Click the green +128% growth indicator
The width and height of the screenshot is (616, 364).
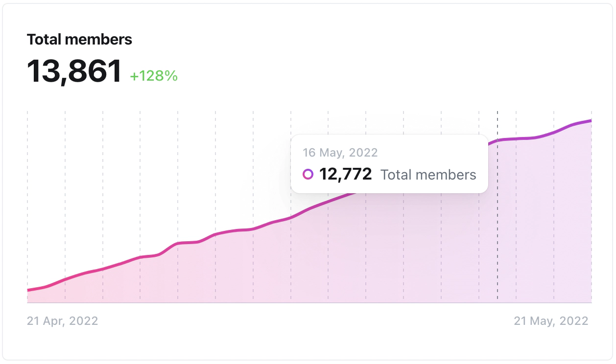(x=153, y=76)
